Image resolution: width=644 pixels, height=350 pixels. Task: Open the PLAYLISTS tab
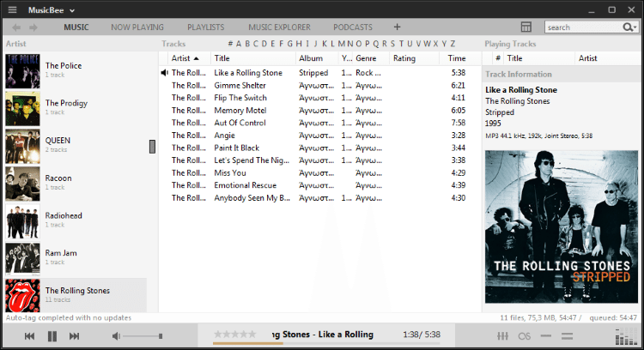(206, 27)
